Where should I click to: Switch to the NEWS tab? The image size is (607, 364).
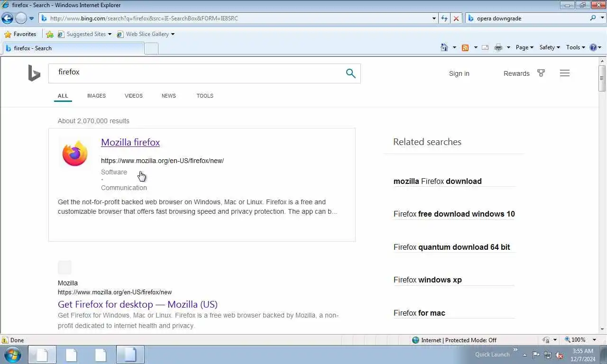(x=169, y=96)
